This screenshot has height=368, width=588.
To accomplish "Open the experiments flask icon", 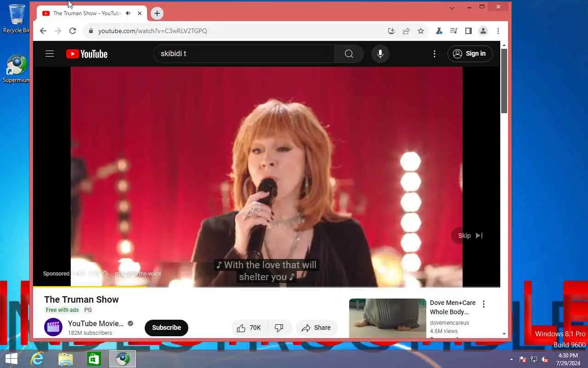I will click(x=439, y=31).
